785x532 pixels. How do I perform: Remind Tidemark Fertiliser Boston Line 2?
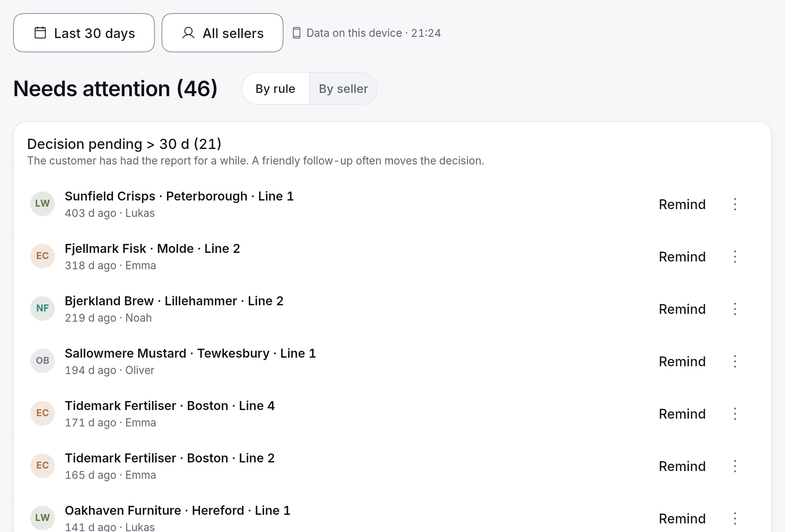coord(682,466)
